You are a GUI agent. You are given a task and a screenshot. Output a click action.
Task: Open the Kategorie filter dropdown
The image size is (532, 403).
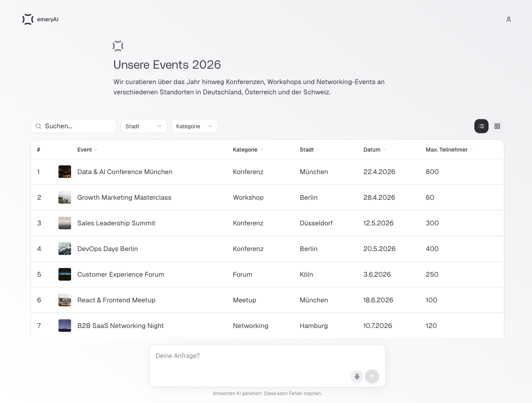point(195,126)
